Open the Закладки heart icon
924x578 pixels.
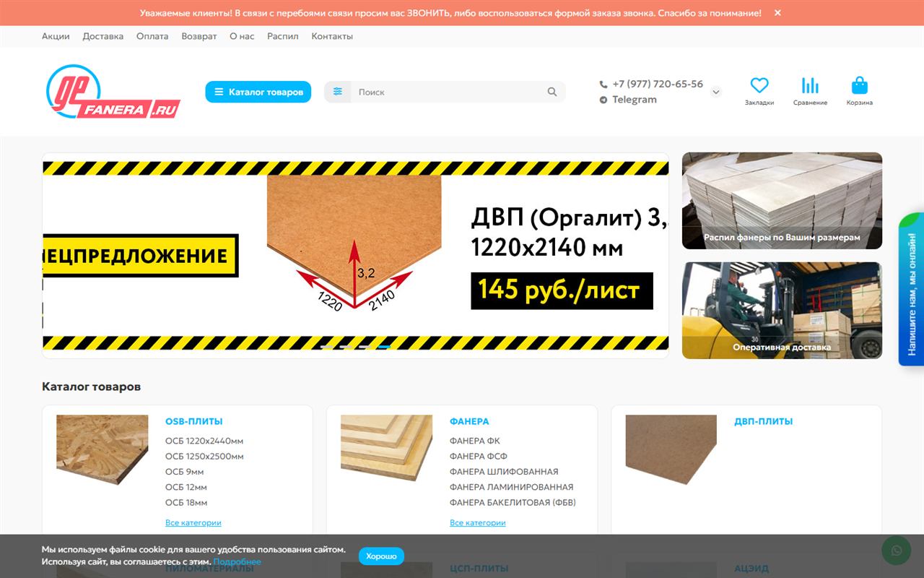pyautogui.click(x=759, y=85)
